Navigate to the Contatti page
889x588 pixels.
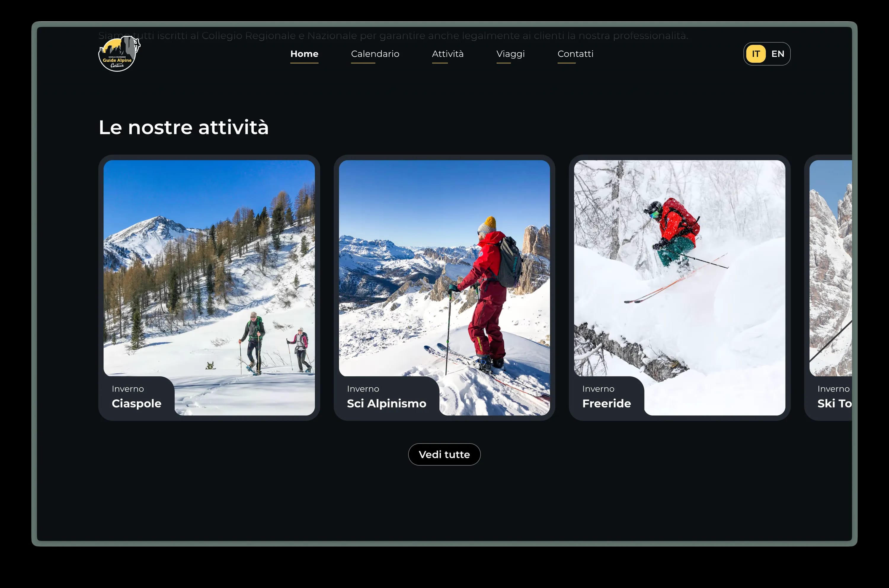tap(575, 54)
